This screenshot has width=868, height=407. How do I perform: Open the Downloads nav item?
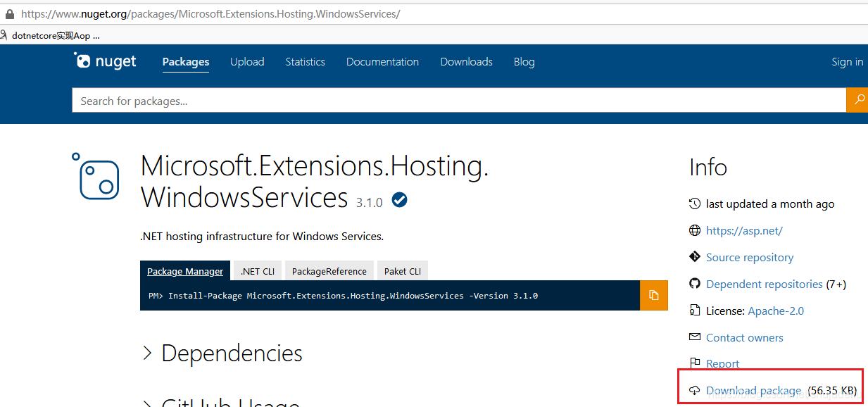[x=466, y=62]
